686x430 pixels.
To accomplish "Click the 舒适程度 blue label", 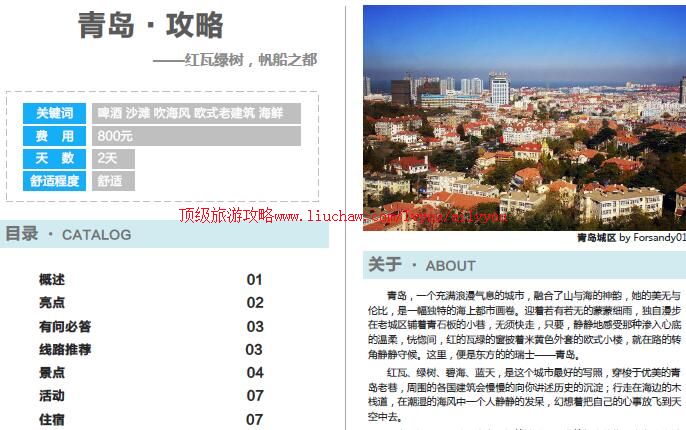I will click(x=55, y=181).
